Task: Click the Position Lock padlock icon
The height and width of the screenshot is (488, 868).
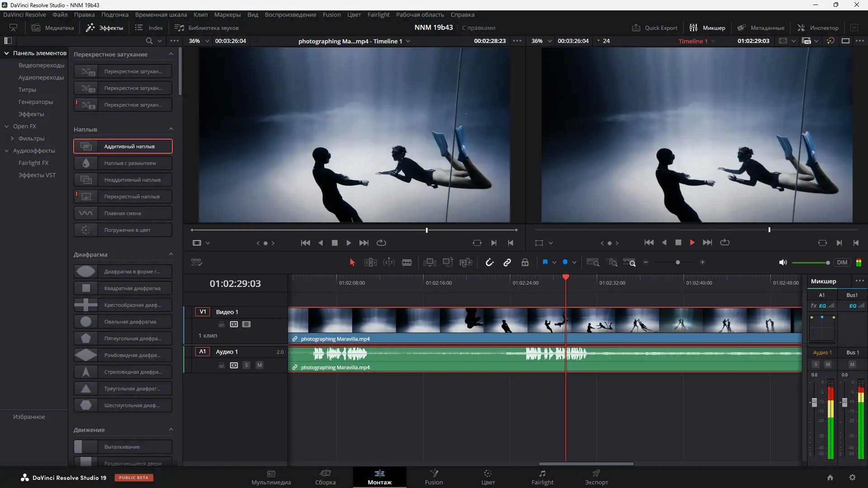Action: pyautogui.click(x=525, y=263)
